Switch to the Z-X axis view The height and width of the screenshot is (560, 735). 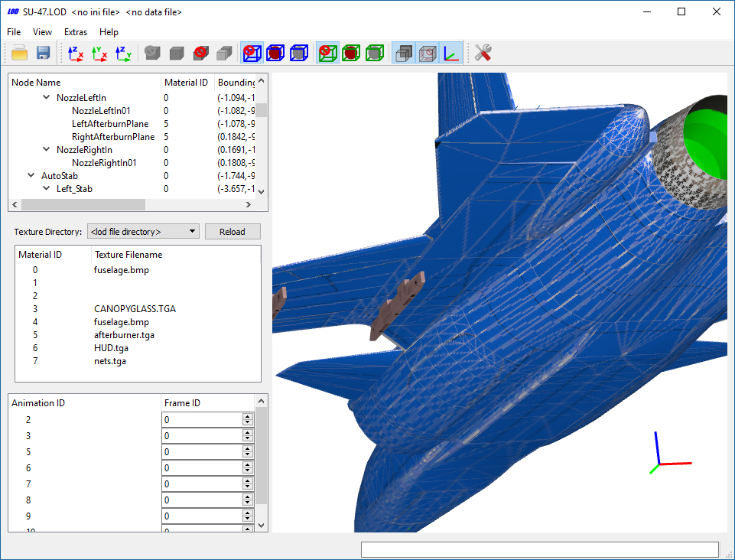pos(76,53)
